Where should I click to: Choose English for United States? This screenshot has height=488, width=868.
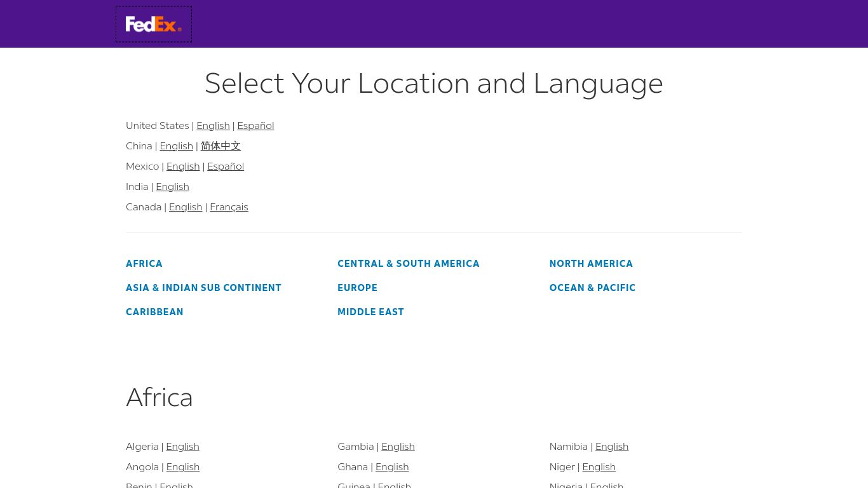213,126
